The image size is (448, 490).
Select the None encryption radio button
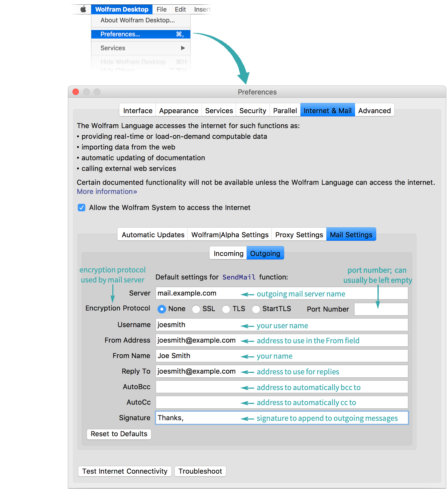coord(162,309)
